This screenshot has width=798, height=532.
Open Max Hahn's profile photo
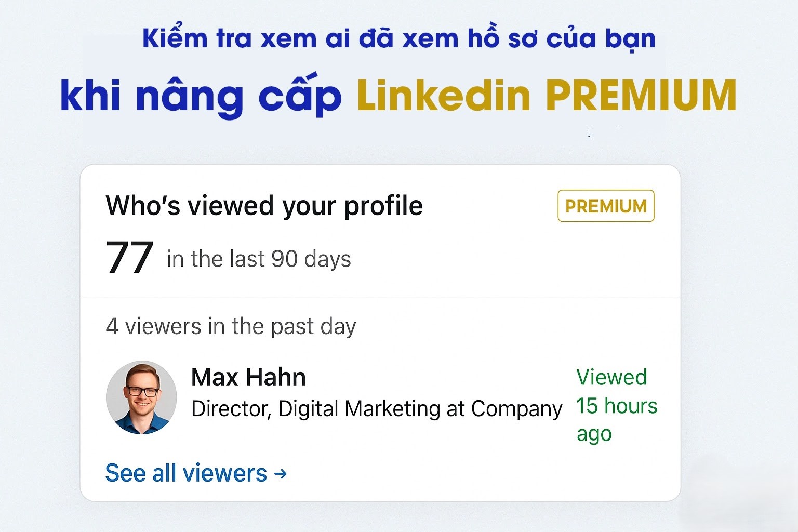(141, 397)
